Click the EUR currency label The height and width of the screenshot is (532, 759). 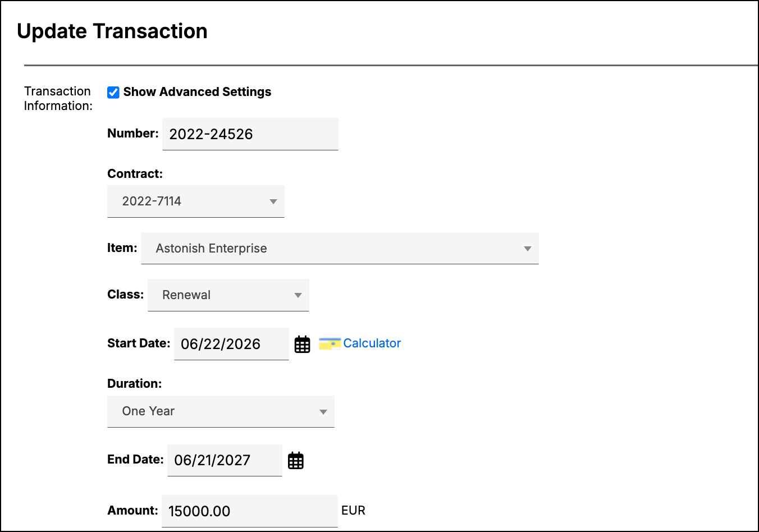pos(354,511)
